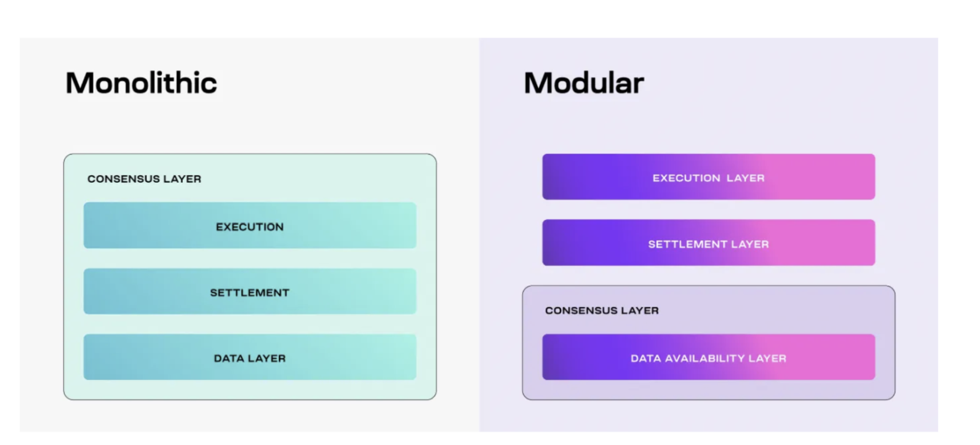Click empty lavender space right of Modular heading

tap(784, 83)
